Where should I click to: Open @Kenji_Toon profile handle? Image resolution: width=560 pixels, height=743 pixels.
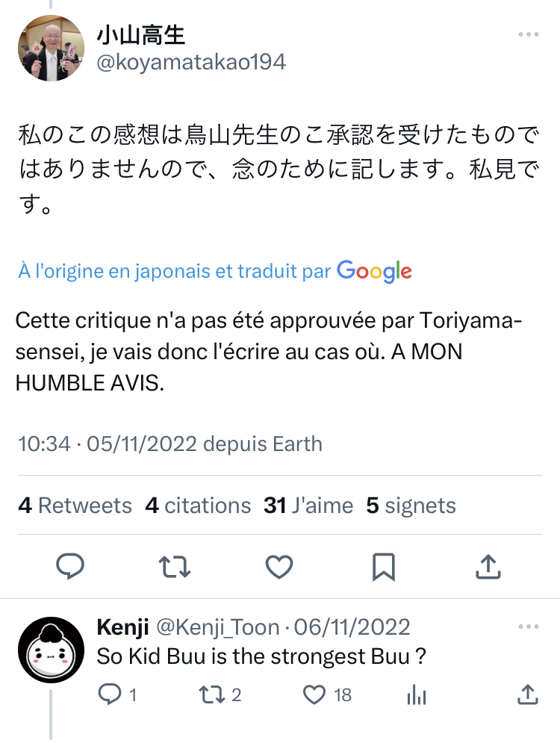coord(217,627)
